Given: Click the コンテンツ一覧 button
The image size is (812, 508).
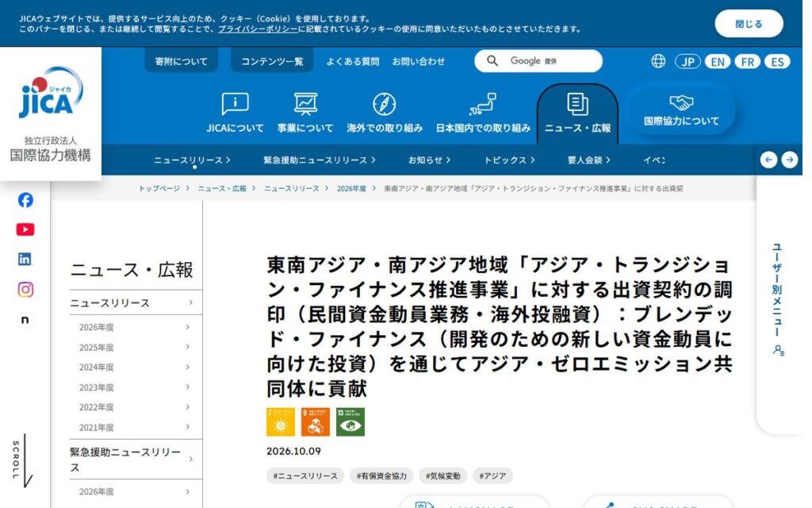Looking at the screenshot, I should click(272, 61).
